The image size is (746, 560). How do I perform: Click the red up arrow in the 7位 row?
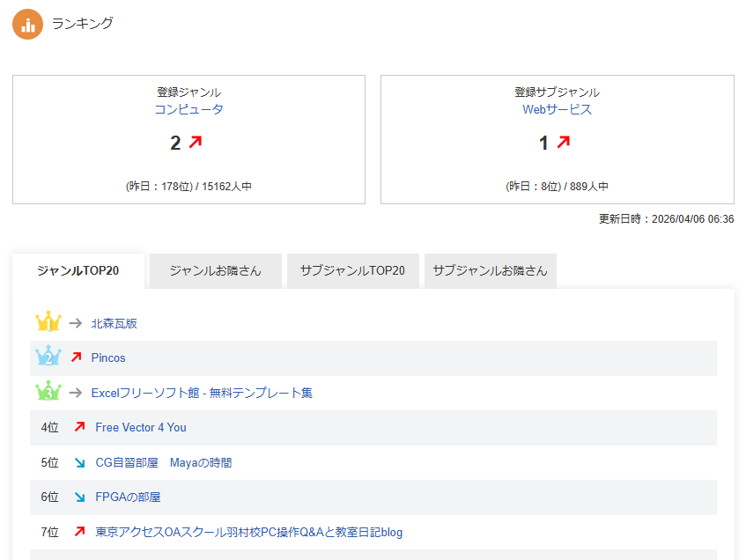coord(79,531)
